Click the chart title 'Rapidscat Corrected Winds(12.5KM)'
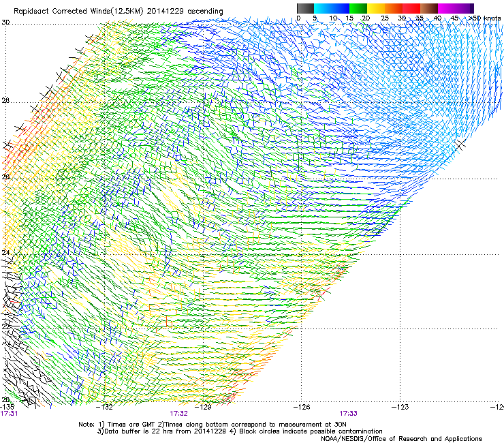Viewport: 504px width, 443px height. pos(78,12)
